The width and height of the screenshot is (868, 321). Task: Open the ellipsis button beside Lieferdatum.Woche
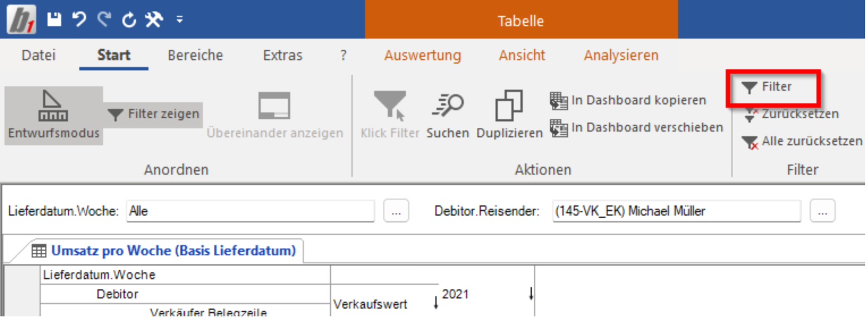396,211
